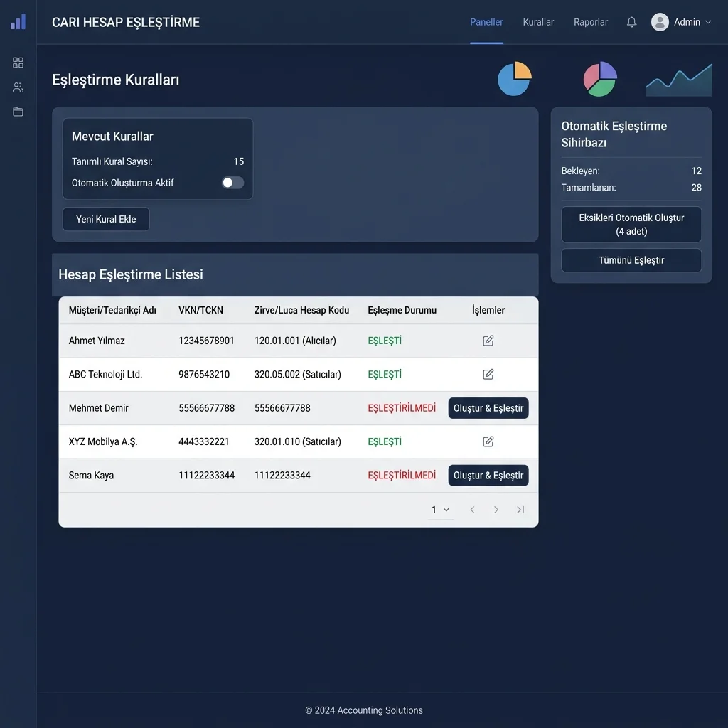
Task: Open the users icon in sidebar
Action: tap(18, 87)
